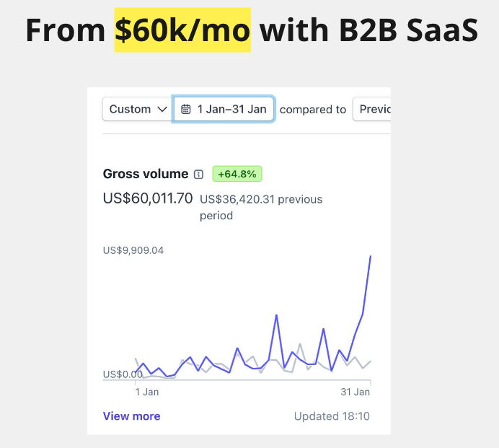Click the calendar icon in date picker

(x=186, y=110)
